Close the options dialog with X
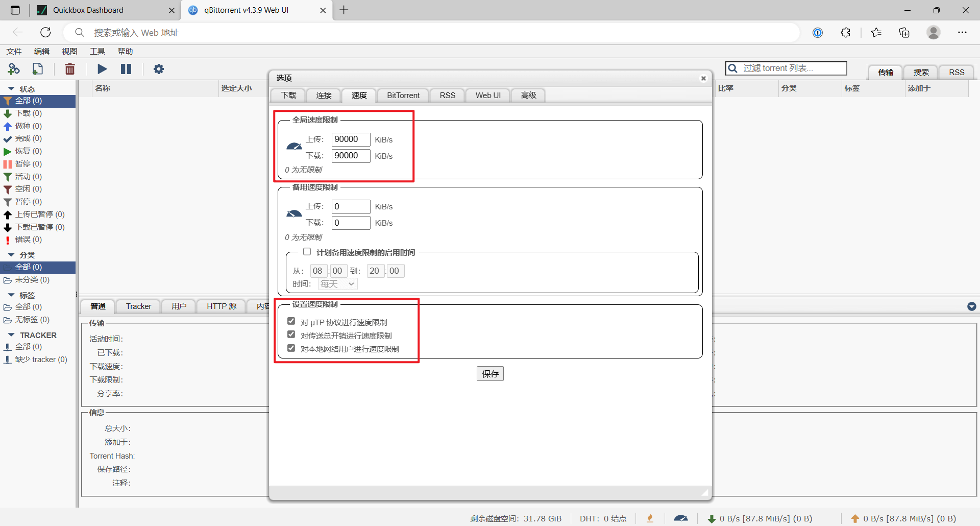 [x=703, y=78]
